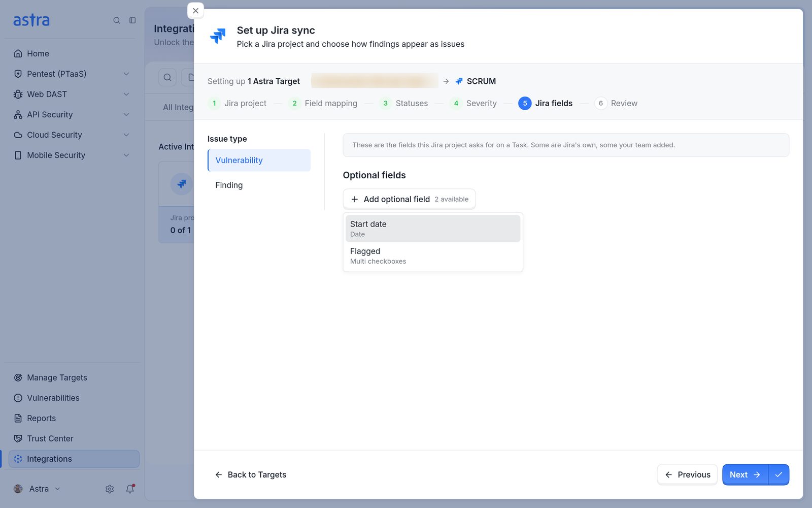Click the astra logo
The width and height of the screenshot is (812, 508).
coord(31,20)
